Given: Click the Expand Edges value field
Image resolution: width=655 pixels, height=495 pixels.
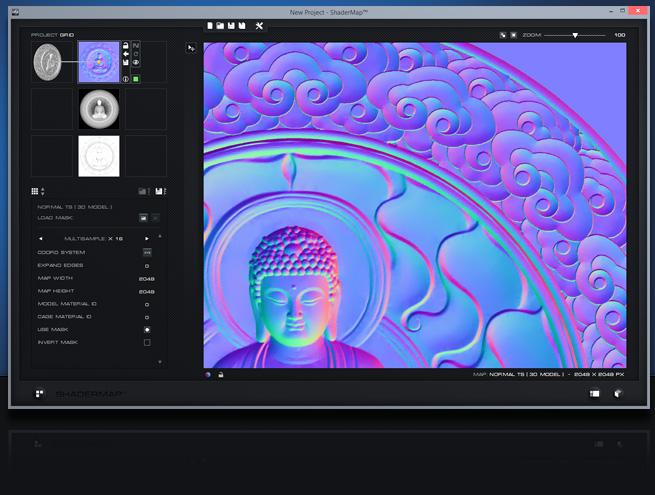Looking at the screenshot, I should coord(147,266).
